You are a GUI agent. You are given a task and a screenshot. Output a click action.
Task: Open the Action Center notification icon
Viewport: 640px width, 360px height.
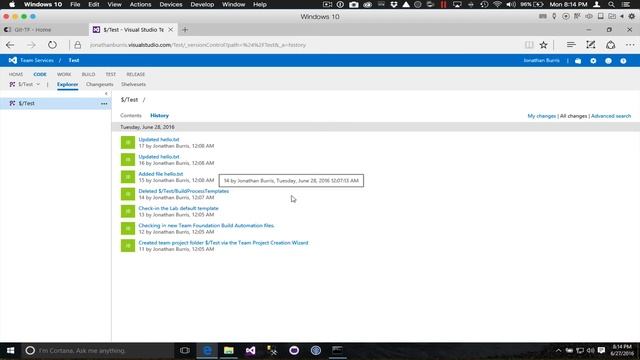pyautogui.click(x=601, y=350)
